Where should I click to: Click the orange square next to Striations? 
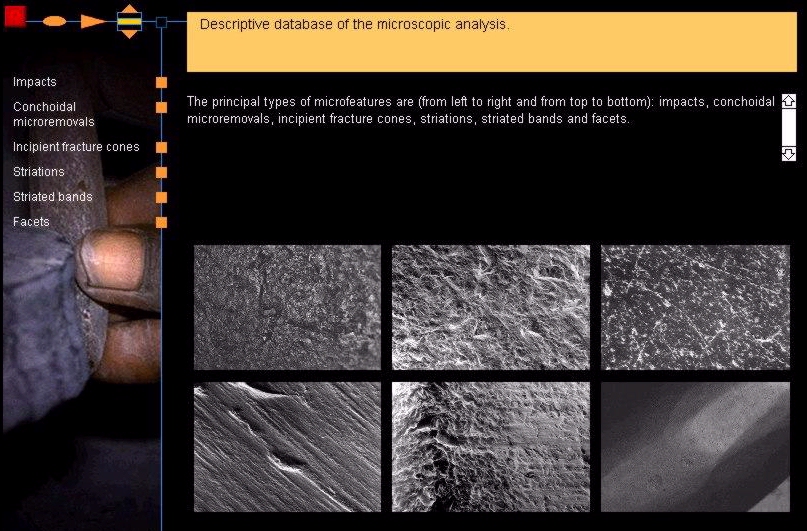[x=162, y=172]
